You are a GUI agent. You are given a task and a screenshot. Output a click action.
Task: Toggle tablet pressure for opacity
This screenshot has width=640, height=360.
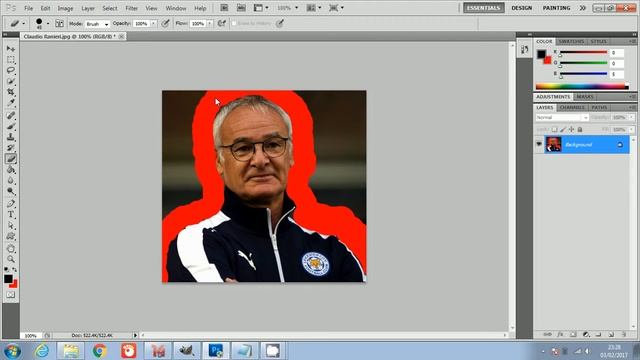click(165, 24)
